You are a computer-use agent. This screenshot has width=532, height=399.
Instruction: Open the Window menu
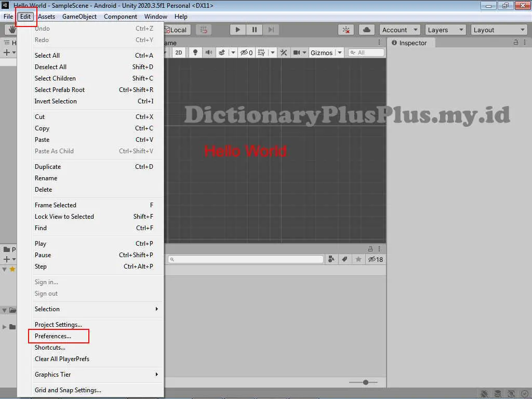[156, 17]
